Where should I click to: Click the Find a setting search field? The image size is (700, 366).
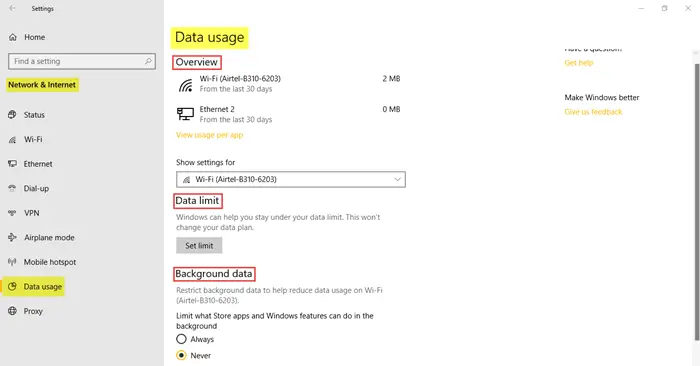(82, 61)
